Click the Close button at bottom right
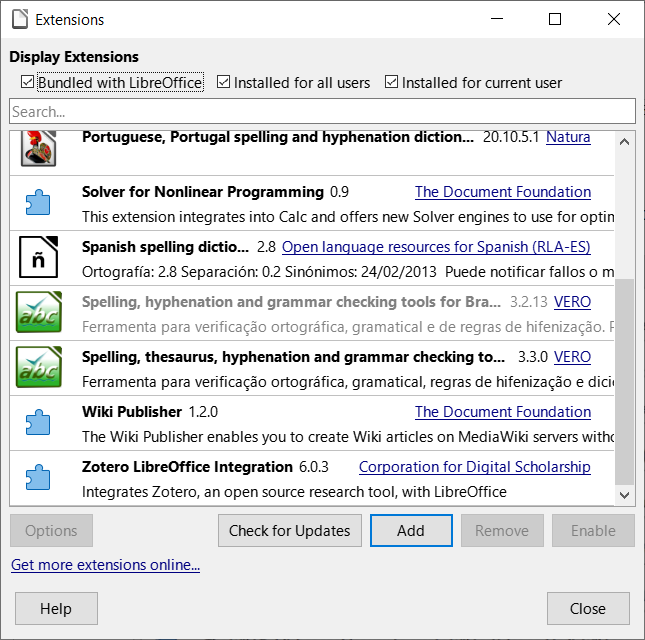645x640 pixels. (x=588, y=609)
